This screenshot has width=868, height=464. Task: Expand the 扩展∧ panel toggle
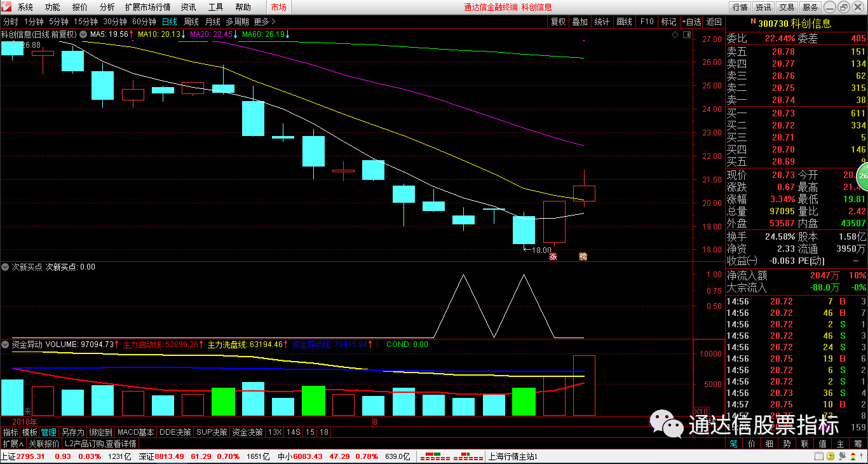coord(13,444)
